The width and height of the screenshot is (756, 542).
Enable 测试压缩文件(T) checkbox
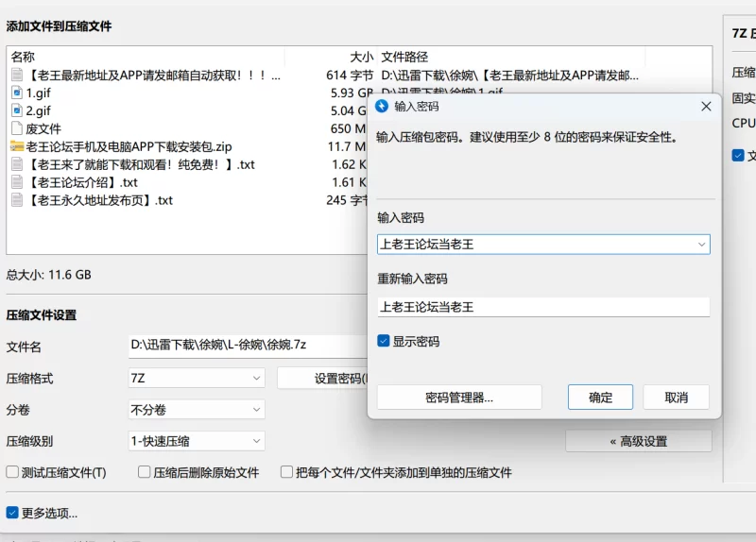tap(12, 472)
